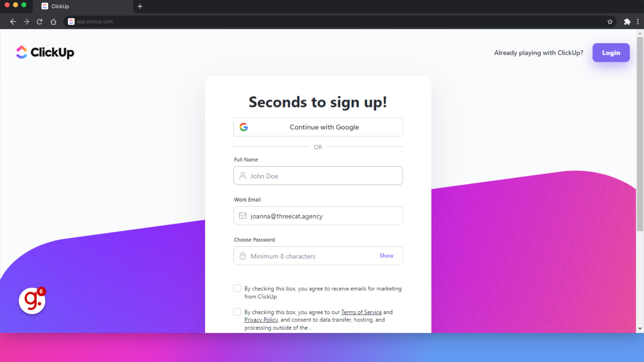Select Continue with Google button
Viewport: 644px width, 362px height.
[318, 127]
